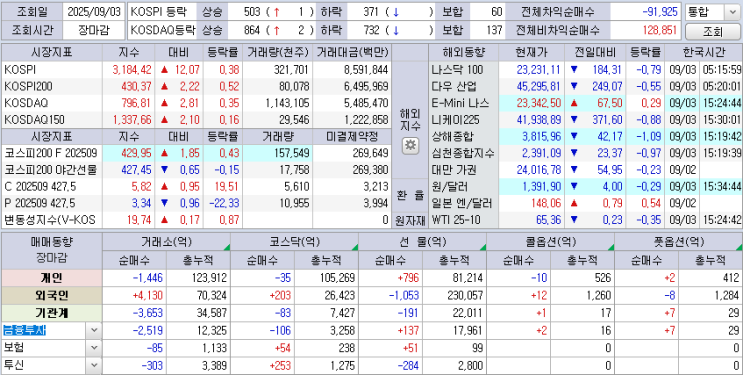
Task: Click the 한국시간 column header
Action: (704, 52)
